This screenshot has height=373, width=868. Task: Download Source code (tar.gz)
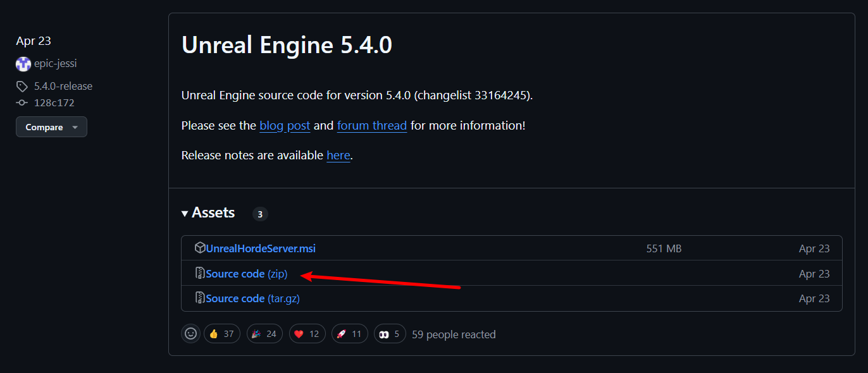click(x=253, y=298)
